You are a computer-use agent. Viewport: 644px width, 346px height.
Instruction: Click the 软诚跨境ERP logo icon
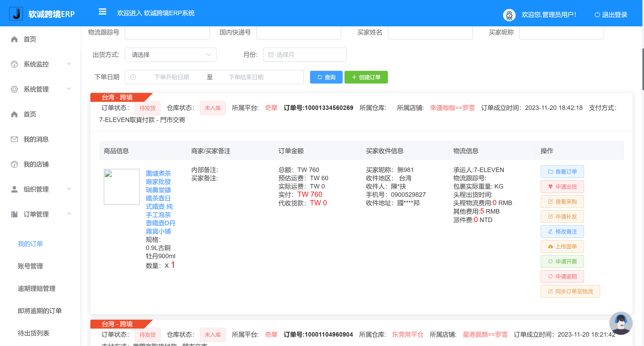[16, 14]
